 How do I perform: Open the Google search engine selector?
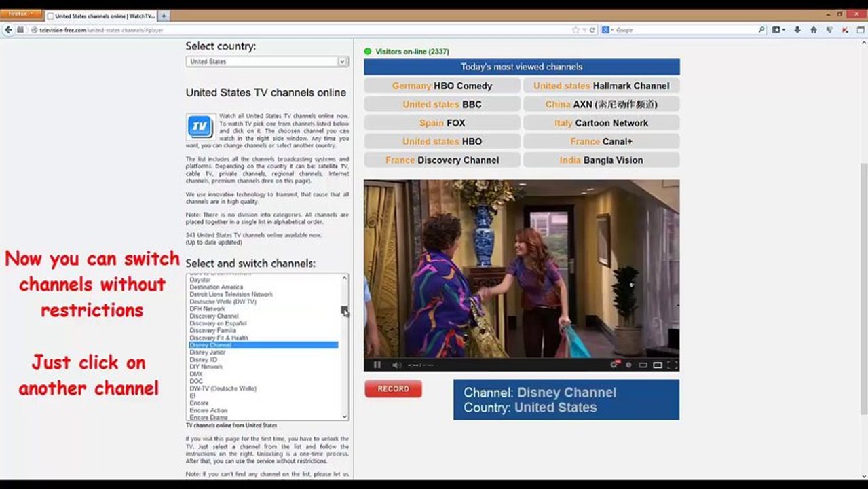[x=607, y=30]
